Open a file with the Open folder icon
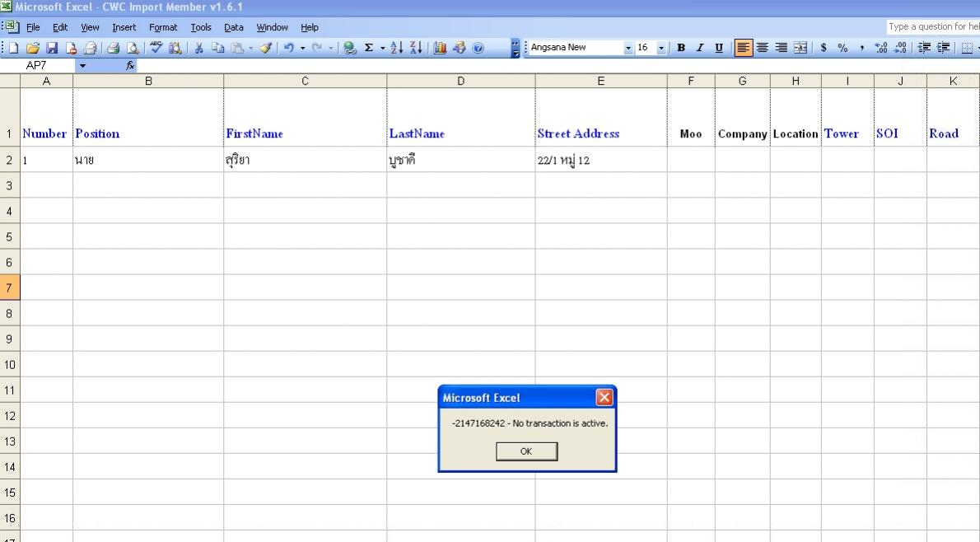This screenshot has height=542, width=980. click(32, 48)
